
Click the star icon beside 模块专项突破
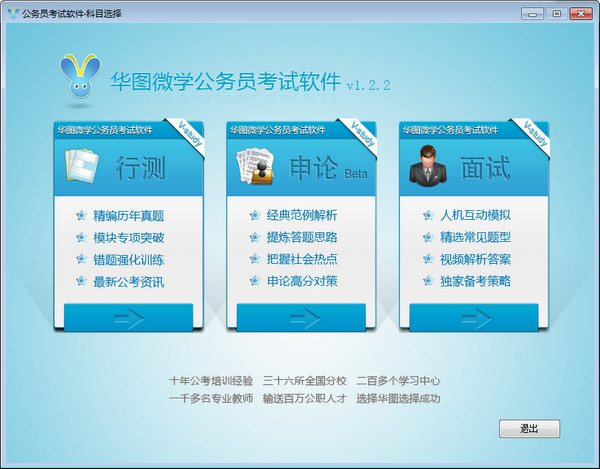pos(81,238)
